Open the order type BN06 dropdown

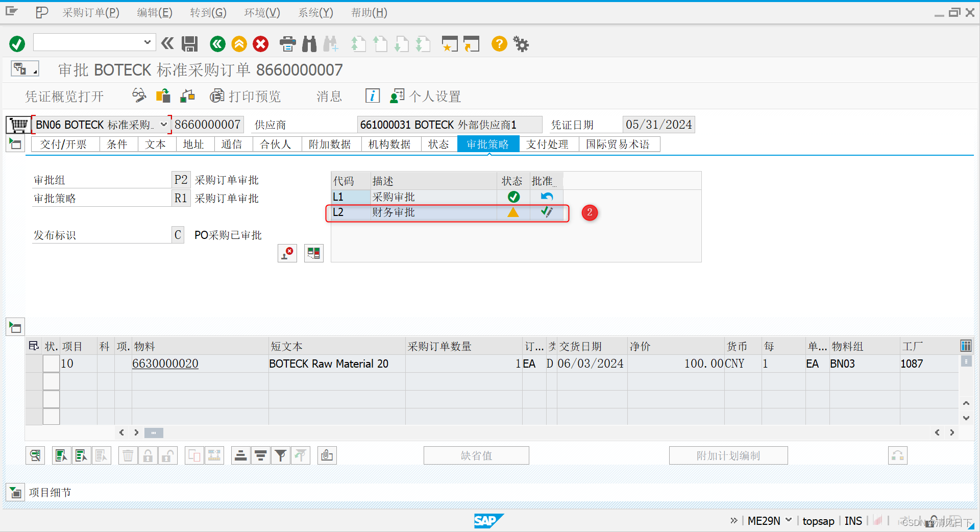(x=163, y=125)
